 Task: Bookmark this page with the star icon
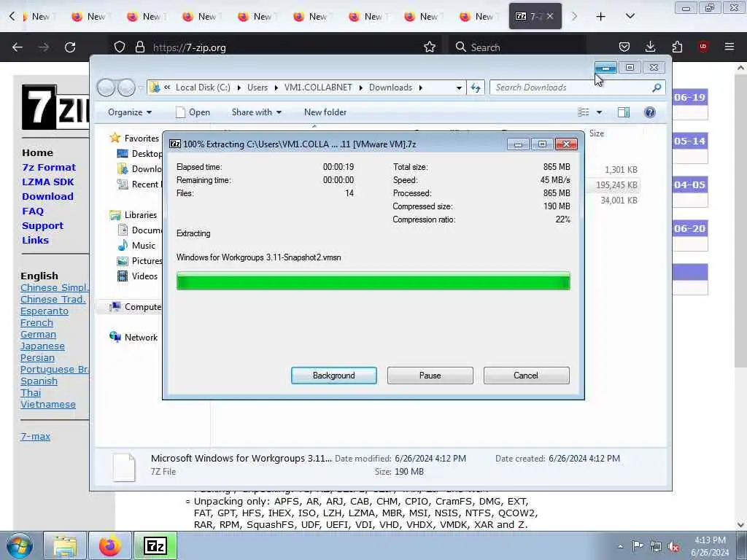[x=430, y=47]
